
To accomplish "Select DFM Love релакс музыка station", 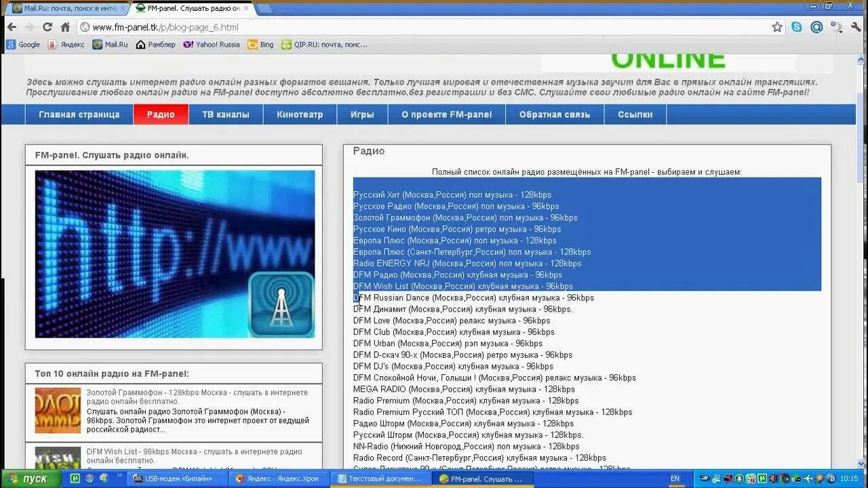I will 452,321.
